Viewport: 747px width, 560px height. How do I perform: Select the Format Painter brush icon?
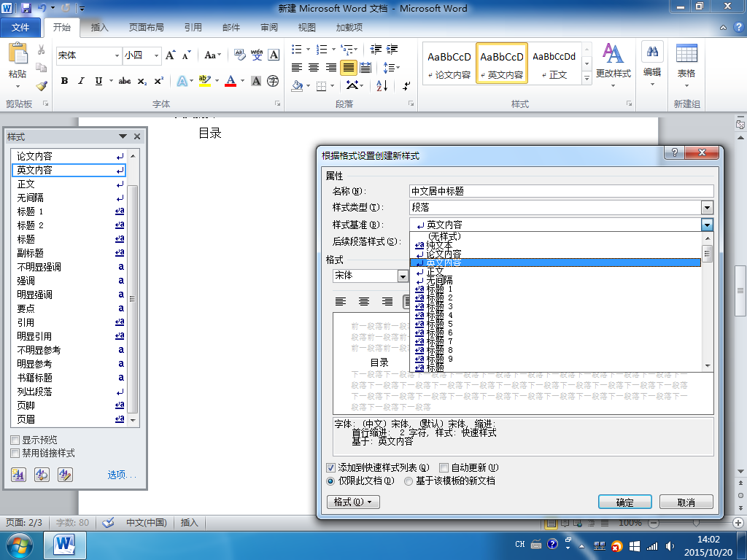(42, 86)
